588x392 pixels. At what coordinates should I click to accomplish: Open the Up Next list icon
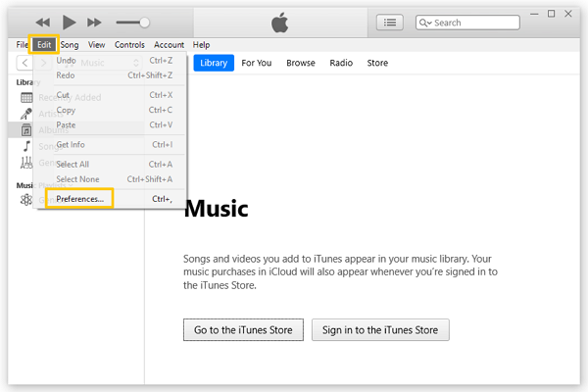[x=390, y=23]
